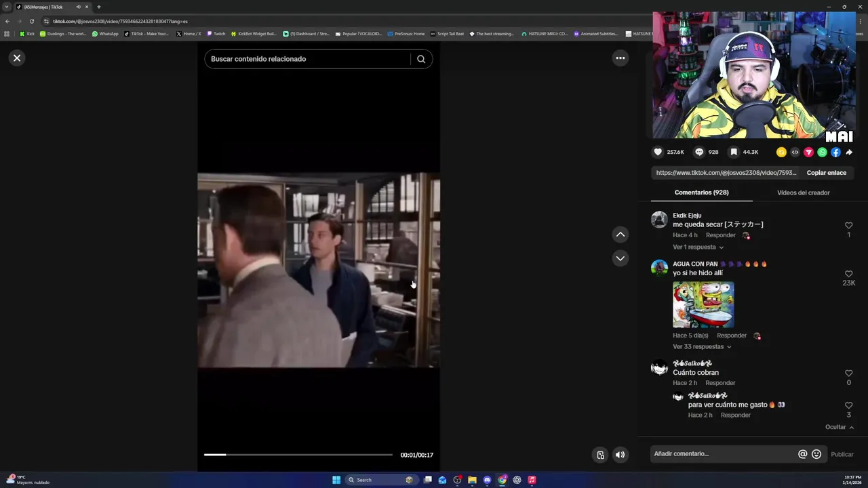Open the Home / X bookmark

189,34
